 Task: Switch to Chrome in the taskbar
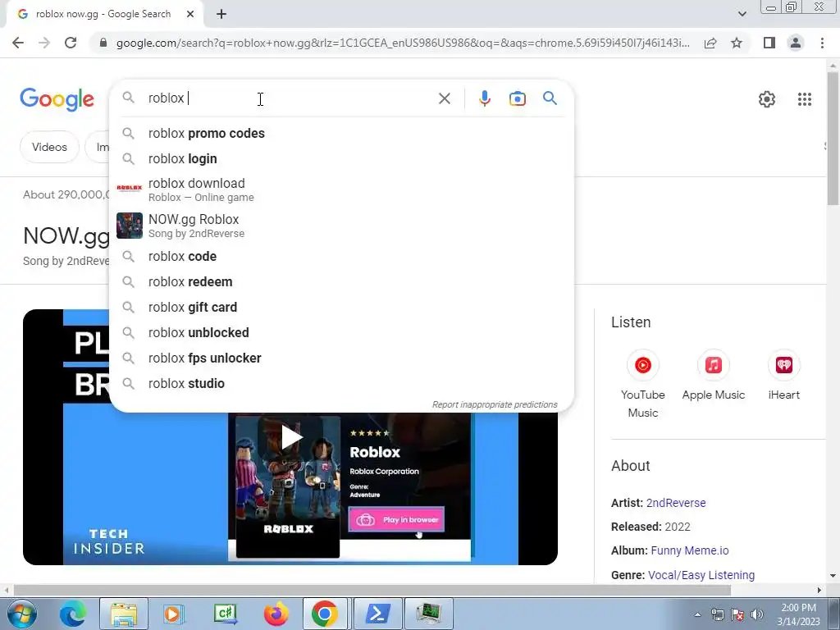325,614
